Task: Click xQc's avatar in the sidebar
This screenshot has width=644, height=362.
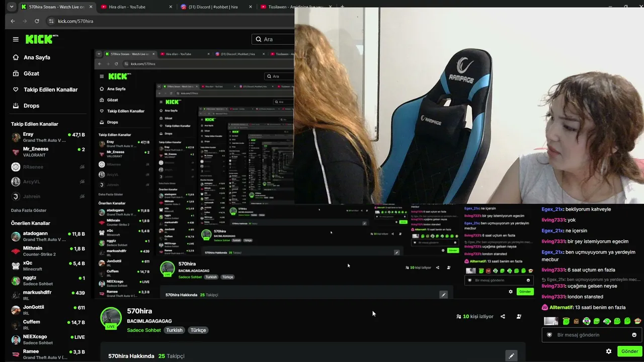Action: (x=16, y=266)
